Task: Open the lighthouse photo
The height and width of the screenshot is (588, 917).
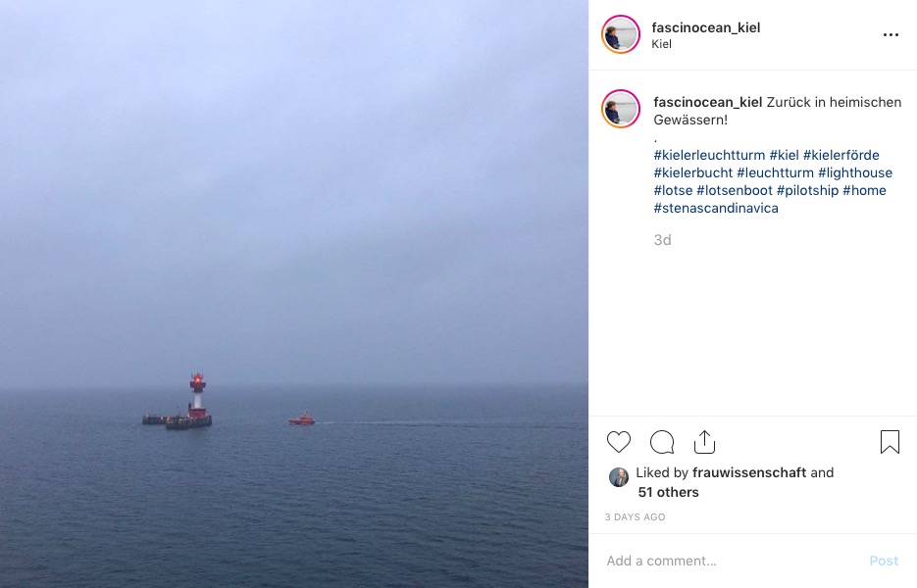Action: coord(294,294)
